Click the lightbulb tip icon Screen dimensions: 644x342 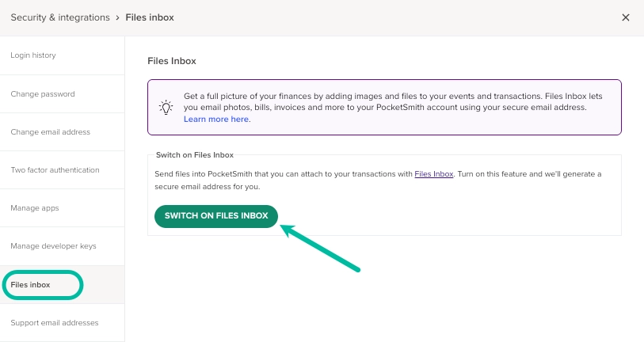tap(166, 107)
